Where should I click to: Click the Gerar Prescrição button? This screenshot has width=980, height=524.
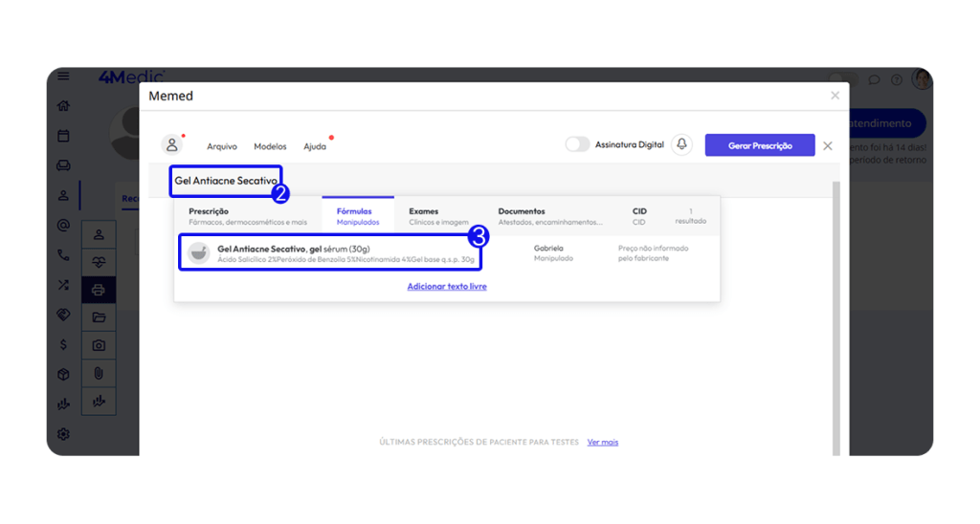(760, 145)
